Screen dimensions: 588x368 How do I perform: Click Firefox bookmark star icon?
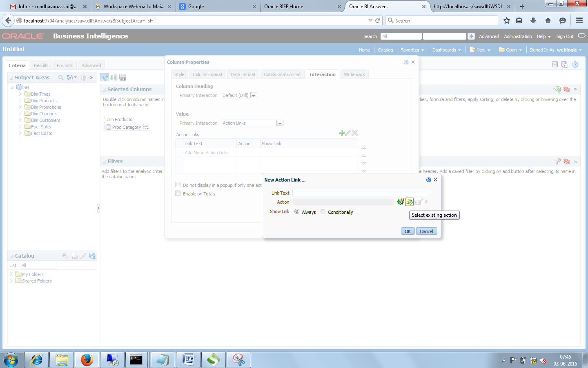coord(507,20)
